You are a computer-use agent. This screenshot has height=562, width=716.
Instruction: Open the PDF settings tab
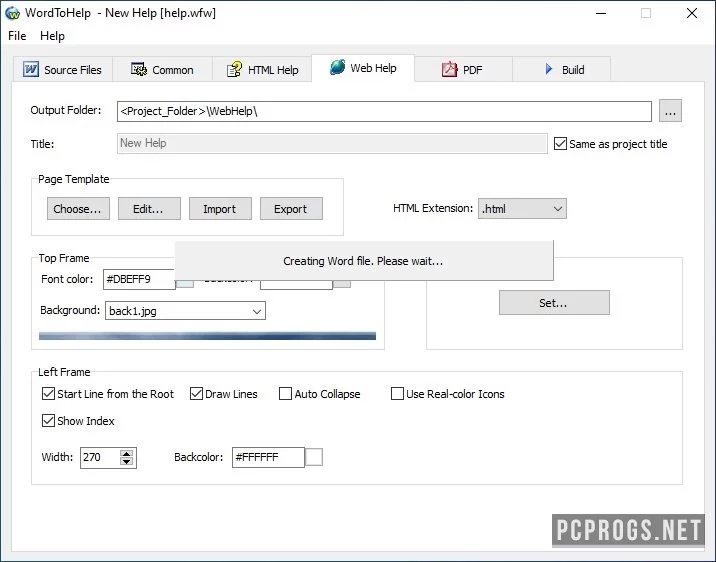tap(463, 69)
